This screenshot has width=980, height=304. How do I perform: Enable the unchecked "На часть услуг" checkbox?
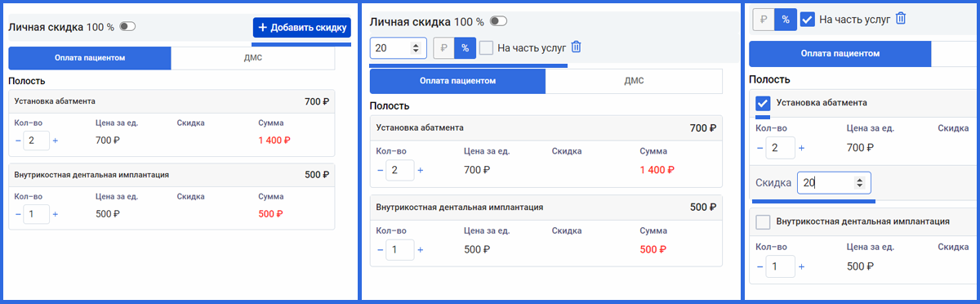[487, 48]
